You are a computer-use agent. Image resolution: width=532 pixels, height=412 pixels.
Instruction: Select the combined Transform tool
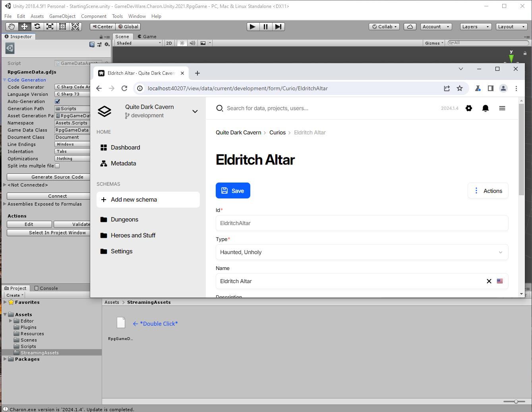tap(75, 27)
